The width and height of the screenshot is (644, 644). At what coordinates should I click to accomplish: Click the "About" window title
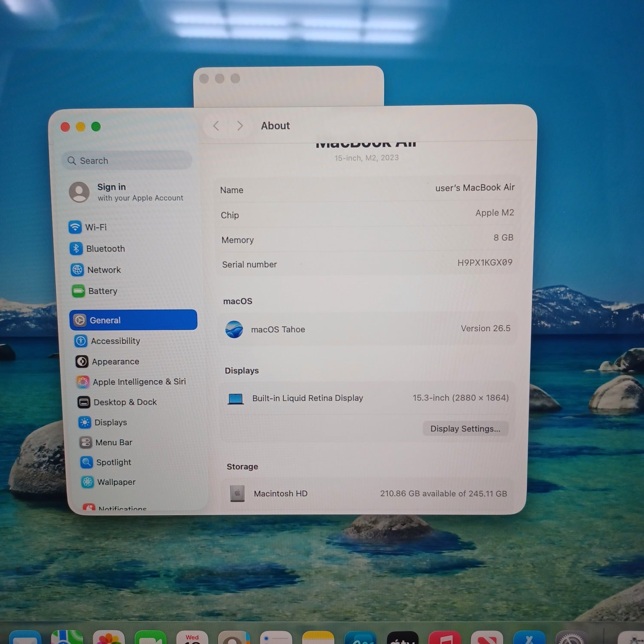pyautogui.click(x=276, y=126)
